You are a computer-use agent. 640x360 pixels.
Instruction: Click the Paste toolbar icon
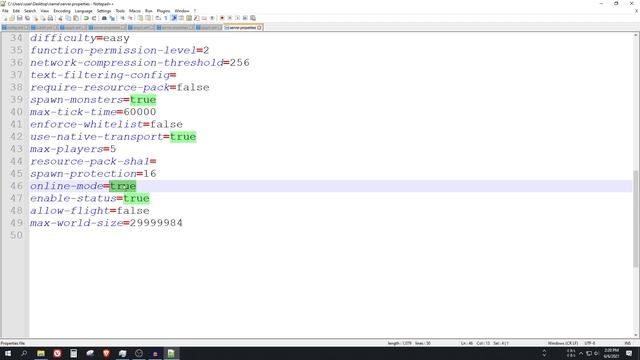tap(76, 18)
